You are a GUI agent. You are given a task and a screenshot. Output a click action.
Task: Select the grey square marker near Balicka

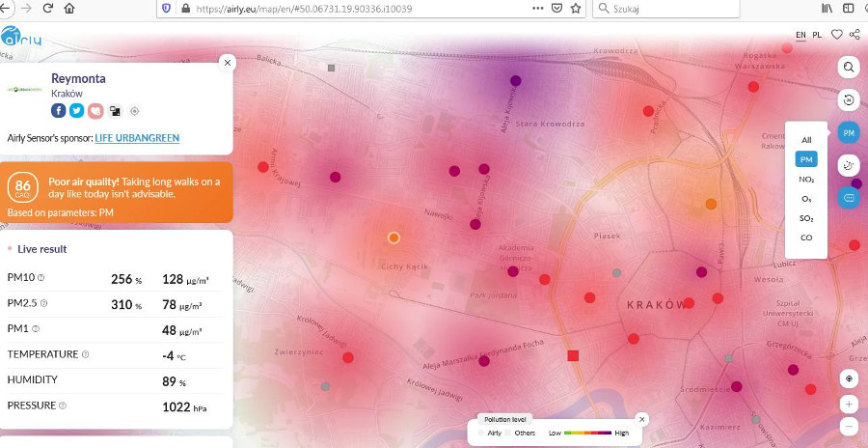click(332, 69)
